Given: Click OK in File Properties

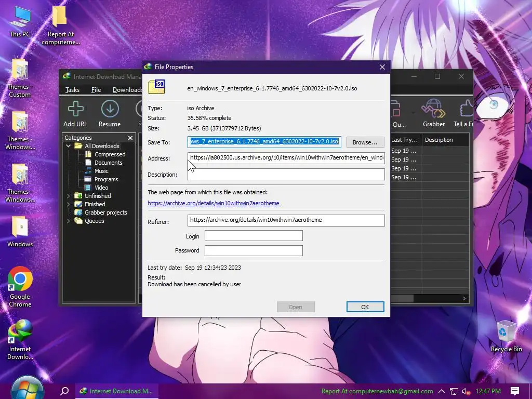Looking at the screenshot, I should (x=365, y=307).
